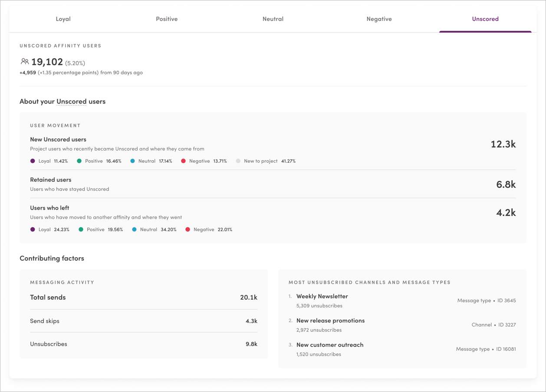
Task: Click the Send skips row label
Action: click(x=45, y=321)
